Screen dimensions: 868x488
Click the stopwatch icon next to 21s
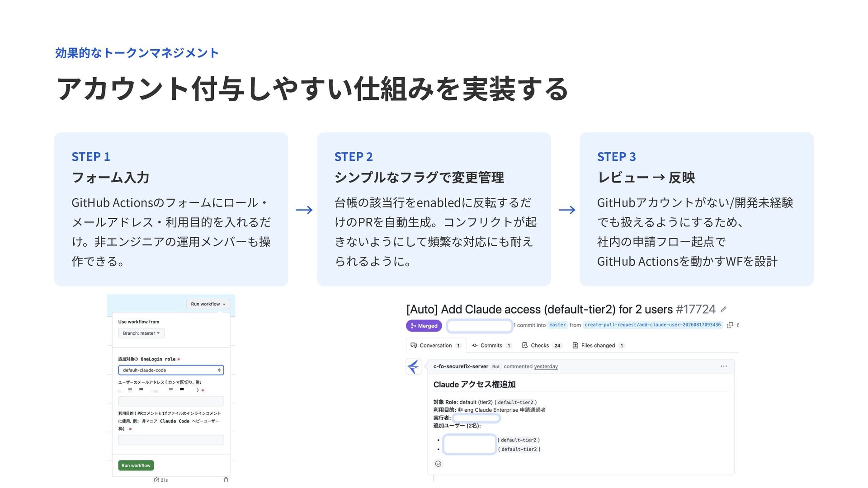coord(156,479)
